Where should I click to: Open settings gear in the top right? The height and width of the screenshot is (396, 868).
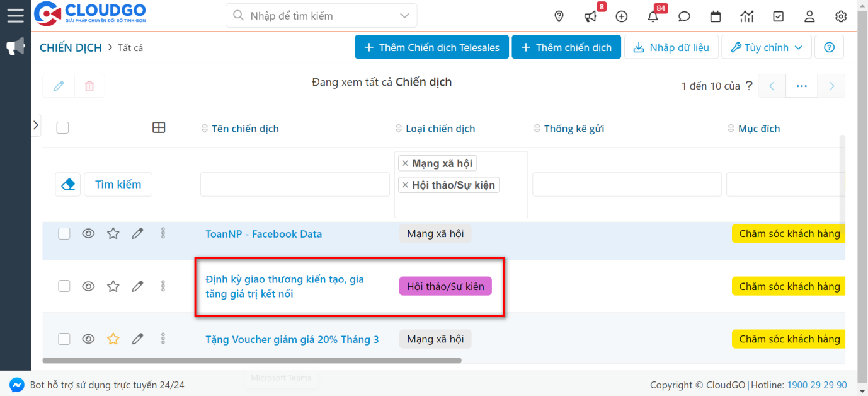coord(841,16)
